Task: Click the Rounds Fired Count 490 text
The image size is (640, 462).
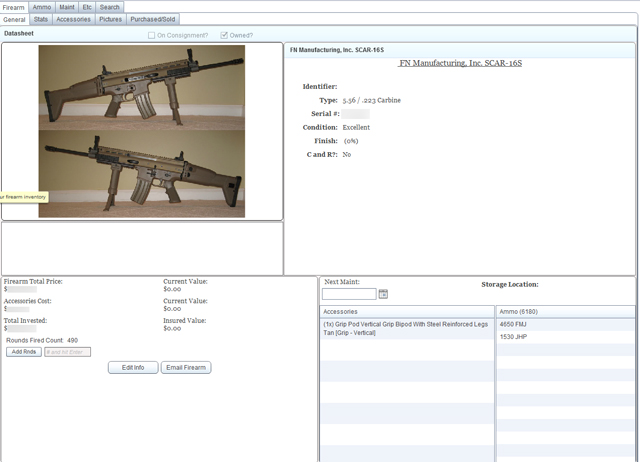Action: click(x=42, y=340)
